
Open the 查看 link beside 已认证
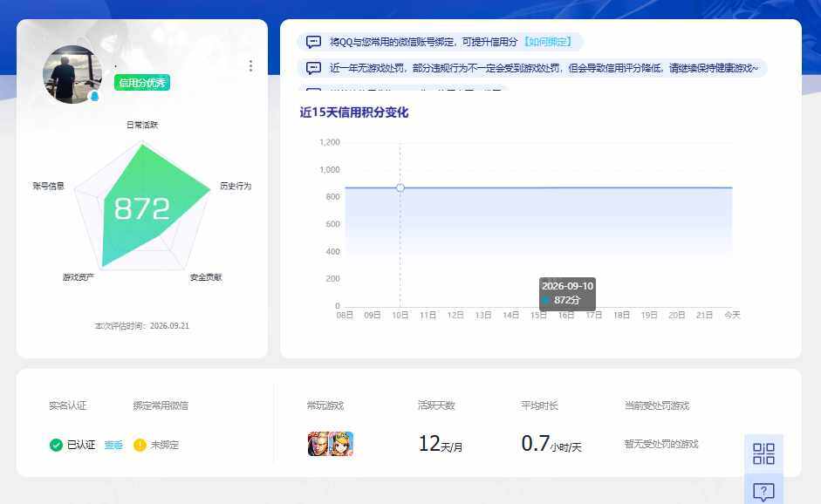[113, 445]
